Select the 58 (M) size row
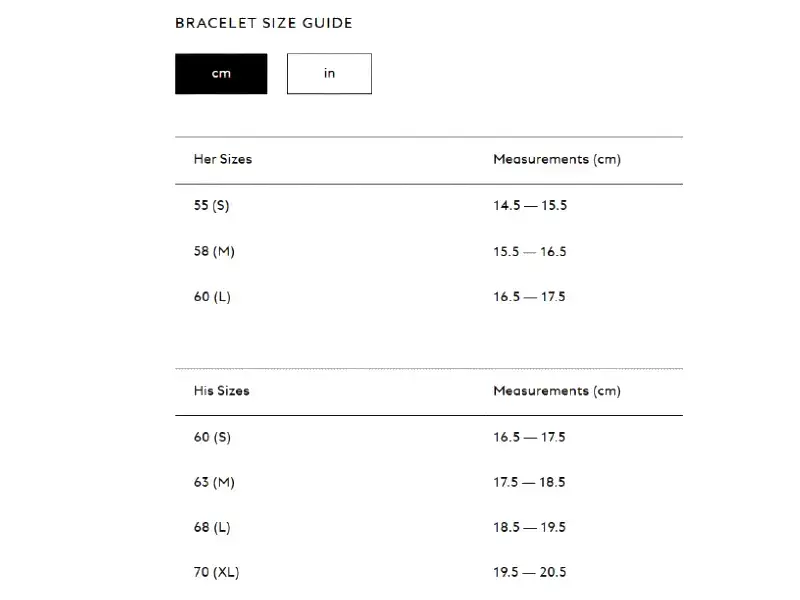The image size is (800, 600). pyautogui.click(x=214, y=252)
